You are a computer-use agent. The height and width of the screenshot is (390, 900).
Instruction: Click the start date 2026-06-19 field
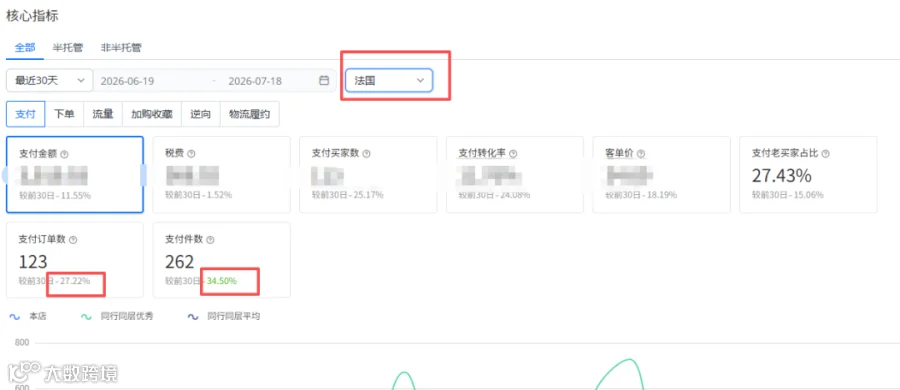click(x=127, y=81)
